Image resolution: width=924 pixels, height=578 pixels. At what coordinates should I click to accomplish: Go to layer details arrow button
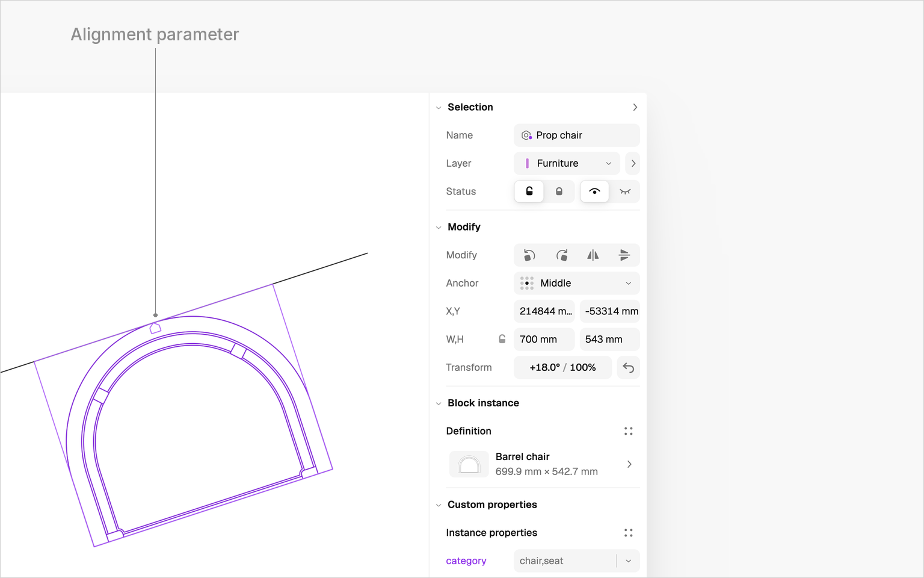click(633, 163)
